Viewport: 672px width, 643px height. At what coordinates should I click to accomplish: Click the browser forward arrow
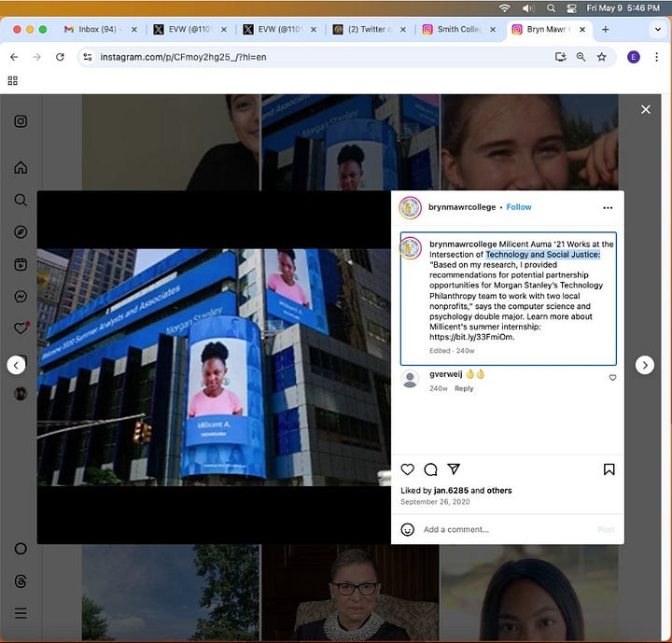point(36,57)
